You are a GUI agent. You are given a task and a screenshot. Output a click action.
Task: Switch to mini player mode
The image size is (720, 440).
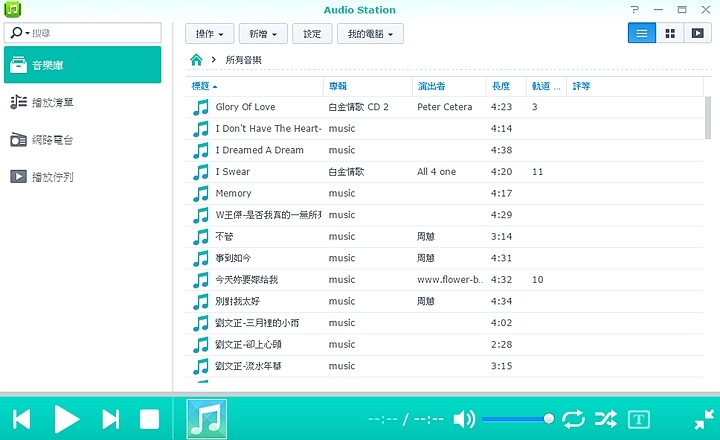click(x=704, y=419)
